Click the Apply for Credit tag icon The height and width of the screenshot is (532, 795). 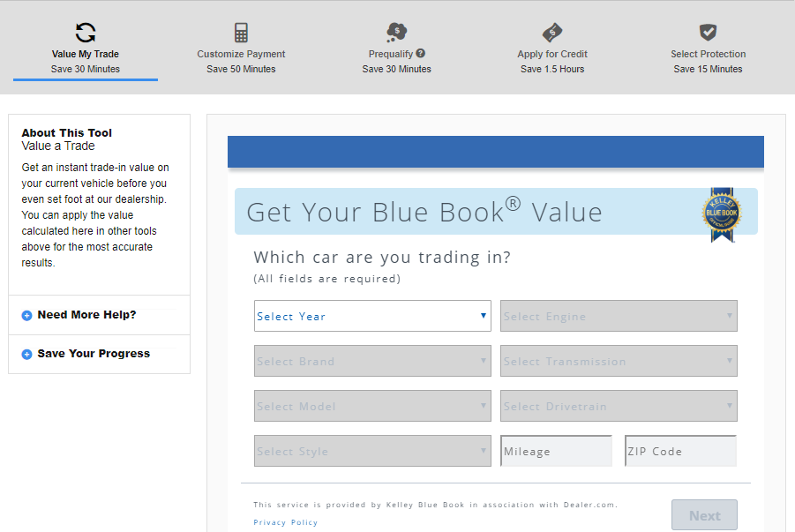[552, 33]
